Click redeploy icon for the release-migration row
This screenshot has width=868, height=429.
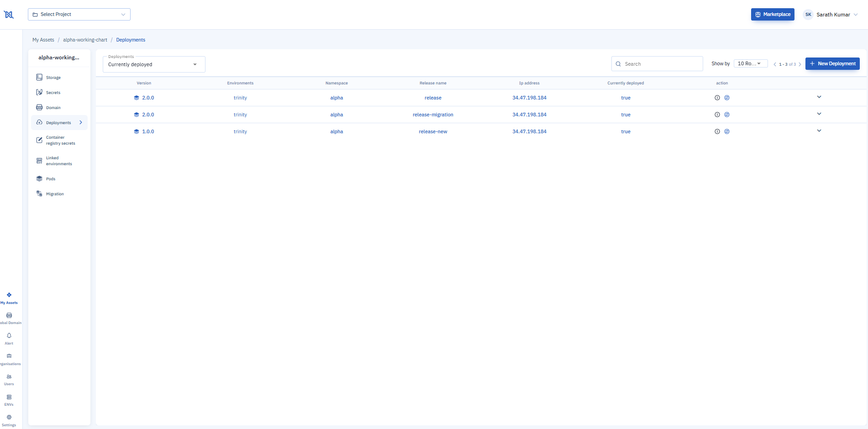pos(727,115)
